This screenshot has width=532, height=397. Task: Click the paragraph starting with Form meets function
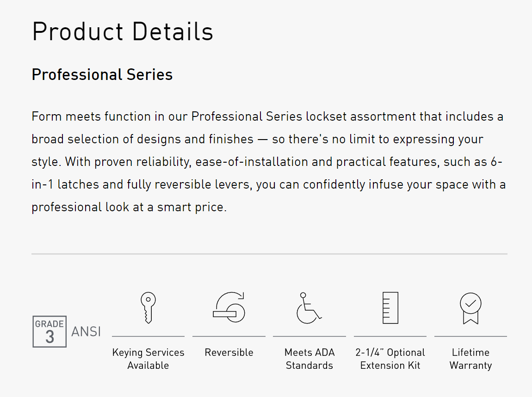[x=269, y=162]
